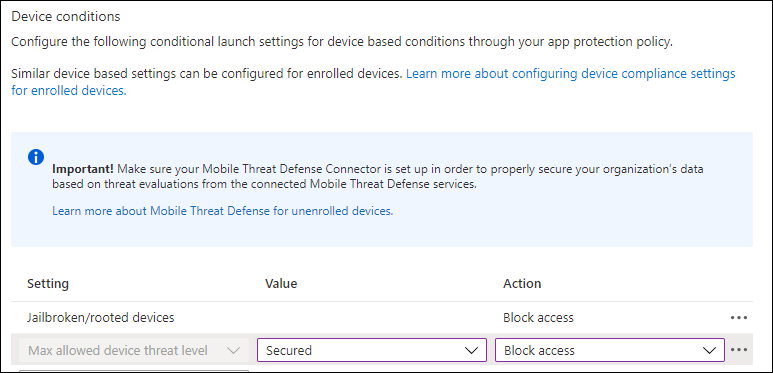Image resolution: width=773 pixels, height=373 pixels.
Task: Click the chevron arrow in the Secured dropdown
Action: (472, 350)
